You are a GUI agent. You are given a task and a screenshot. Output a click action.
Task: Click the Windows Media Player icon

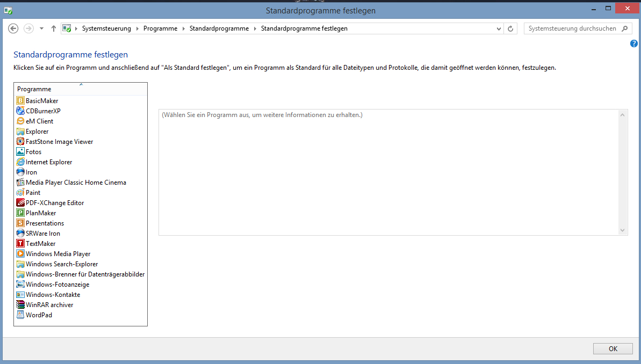pyautogui.click(x=20, y=254)
